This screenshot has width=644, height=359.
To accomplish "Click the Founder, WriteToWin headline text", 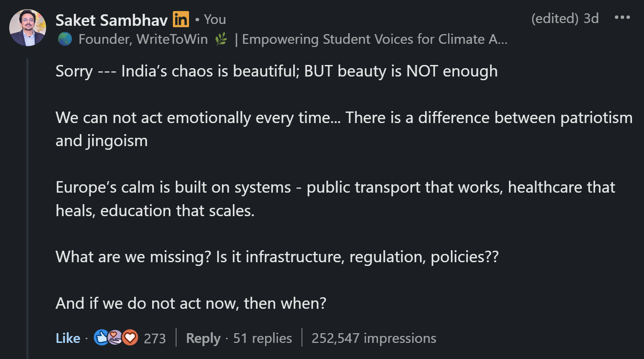I will click(x=143, y=40).
